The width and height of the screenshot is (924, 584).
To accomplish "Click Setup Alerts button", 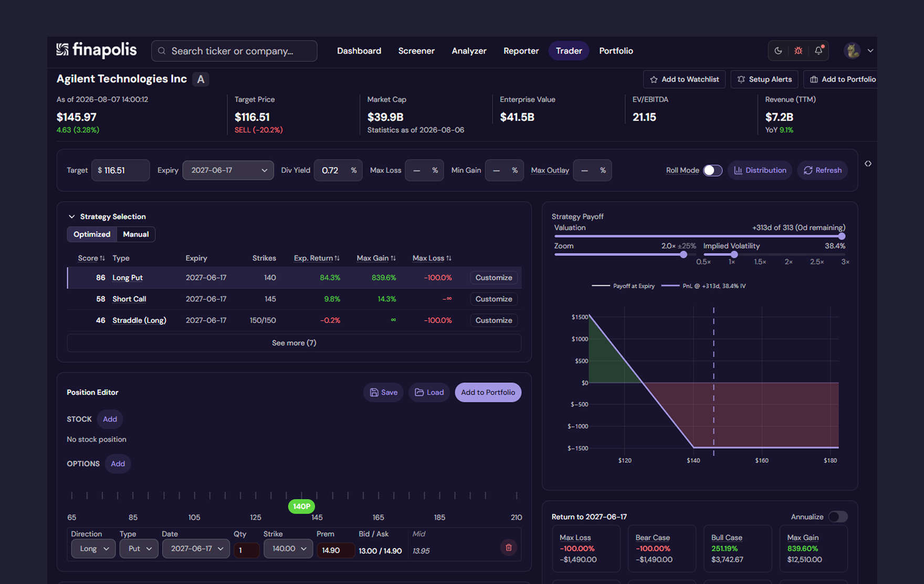I will coord(764,79).
